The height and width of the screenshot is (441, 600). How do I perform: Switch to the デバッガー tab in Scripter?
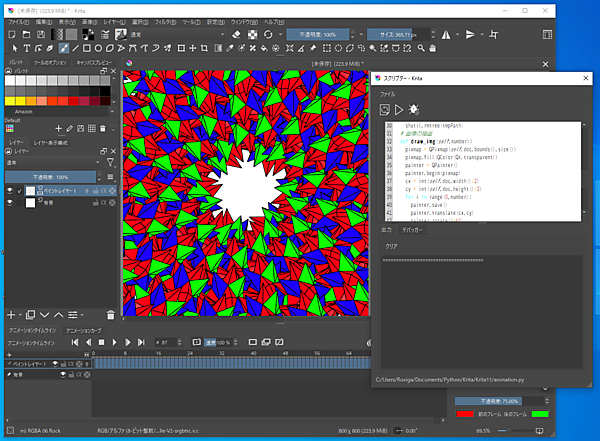(412, 230)
